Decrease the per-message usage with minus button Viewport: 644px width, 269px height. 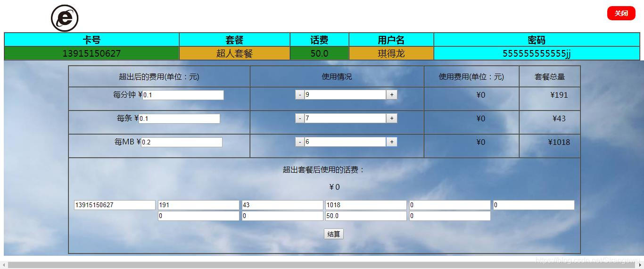pyautogui.click(x=300, y=118)
